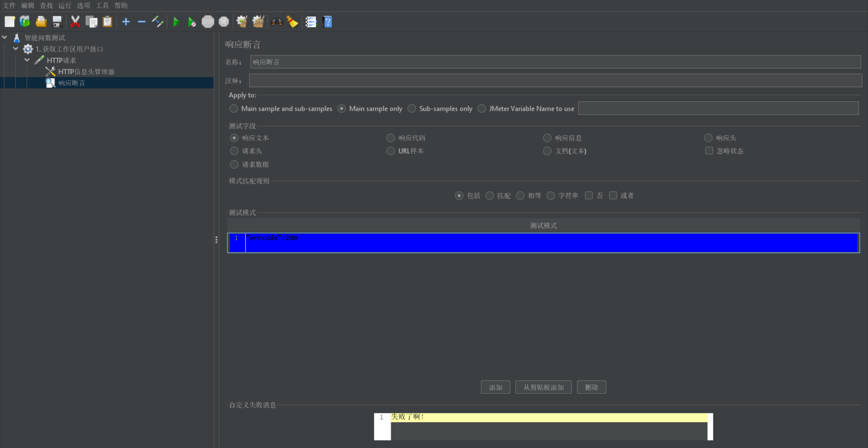
Task: Open the 工具 menu
Action: pos(102,5)
